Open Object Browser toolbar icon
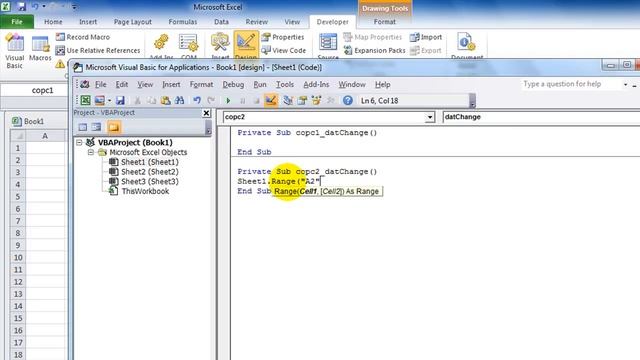Viewport: 640px width, 360px height. (316, 100)
